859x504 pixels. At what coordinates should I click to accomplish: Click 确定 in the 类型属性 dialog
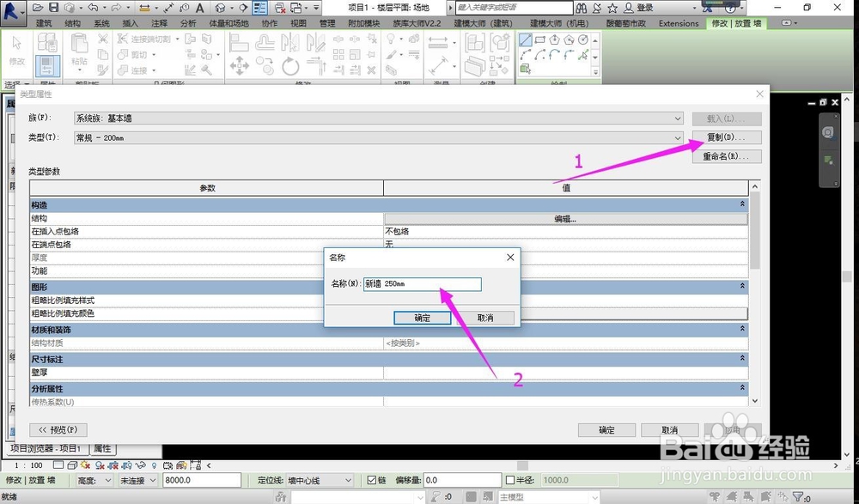coord(607,430)
